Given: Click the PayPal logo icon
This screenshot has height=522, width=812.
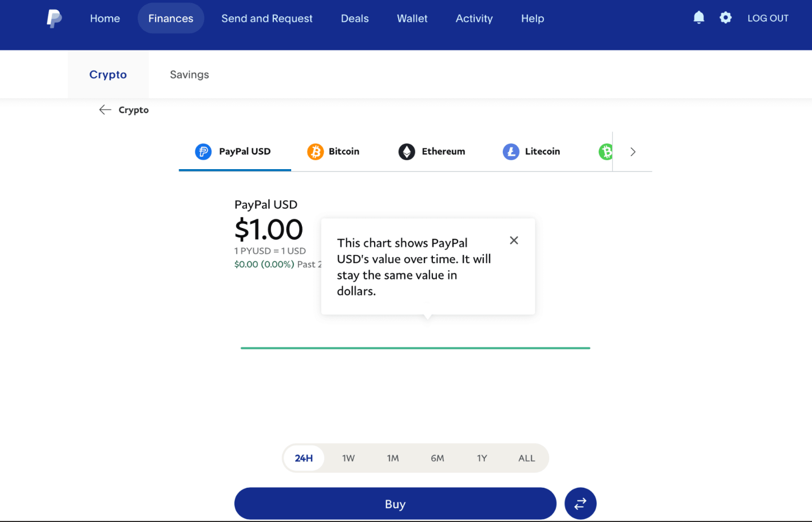Looking at the screenshot, I should click(54, 18).
